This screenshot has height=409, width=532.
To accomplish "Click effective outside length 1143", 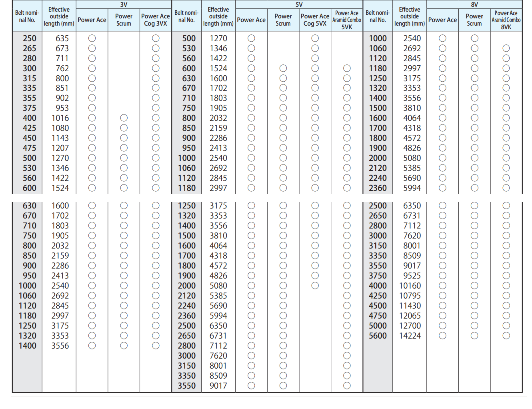I will tap(60, 138).
